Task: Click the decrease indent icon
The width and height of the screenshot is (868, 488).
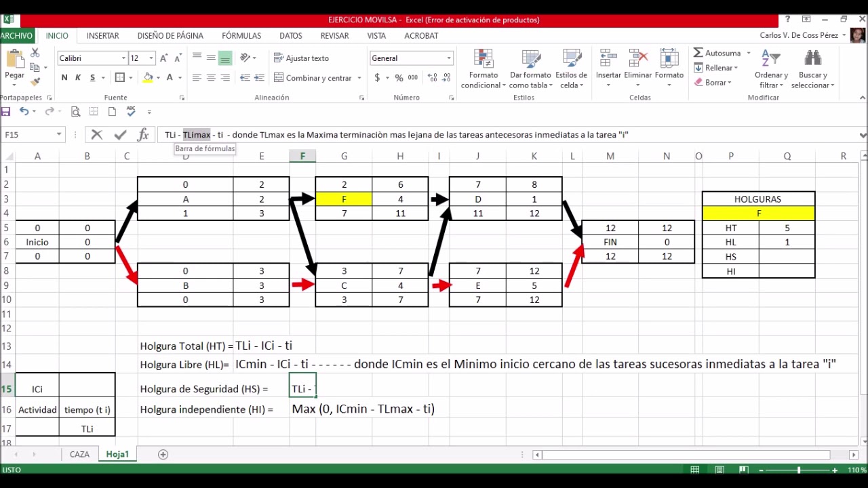Action: coord(245,78)
